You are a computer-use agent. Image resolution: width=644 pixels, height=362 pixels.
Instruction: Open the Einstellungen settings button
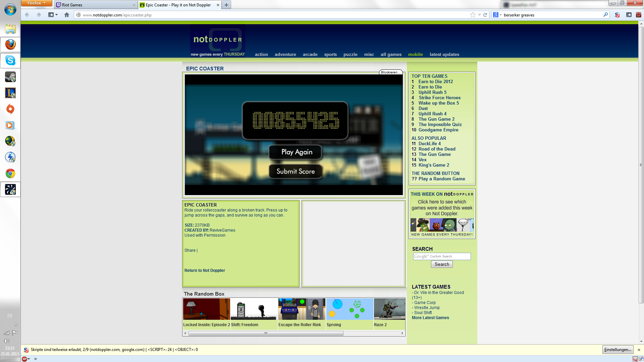tap(618, 350)
